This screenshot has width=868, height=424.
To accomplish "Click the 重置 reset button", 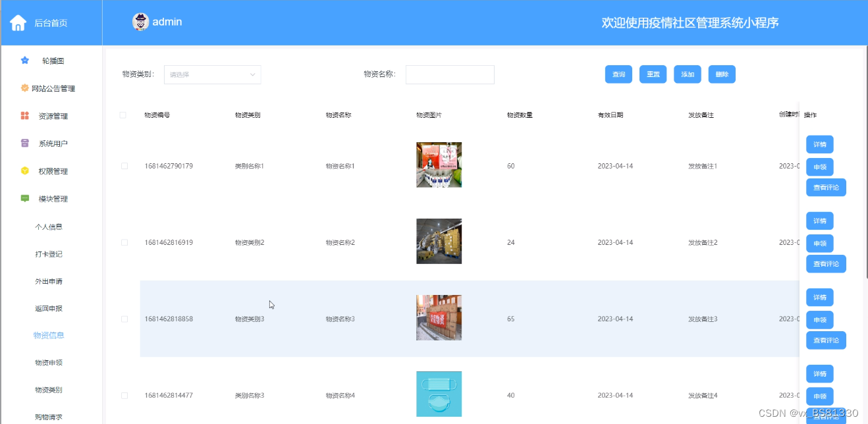I will (x=653, y=74).
